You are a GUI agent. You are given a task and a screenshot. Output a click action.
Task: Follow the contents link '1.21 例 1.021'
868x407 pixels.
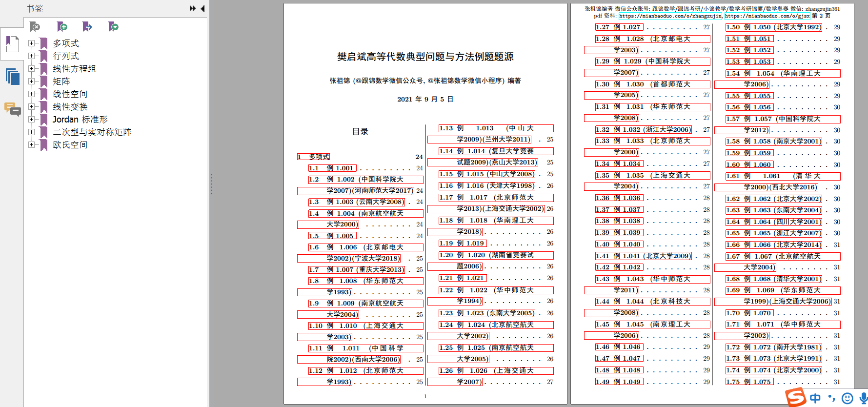463,278
